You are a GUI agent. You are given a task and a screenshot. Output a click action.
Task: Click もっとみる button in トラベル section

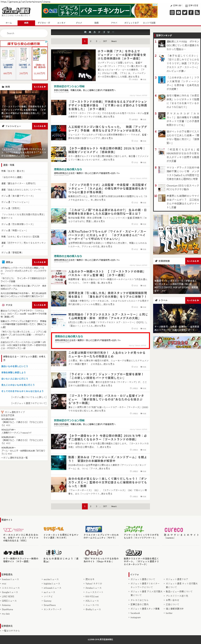[x=193, y=300]
